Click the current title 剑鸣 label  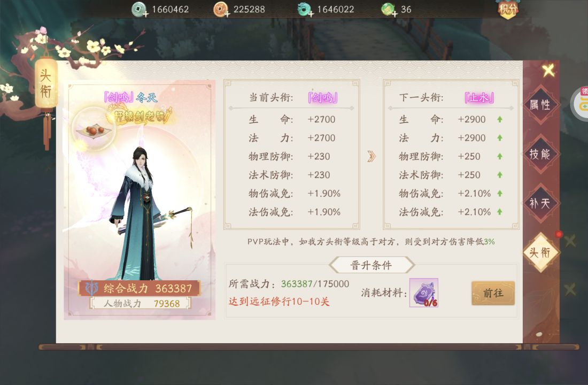pyautogui.click(x=322, y=97)
